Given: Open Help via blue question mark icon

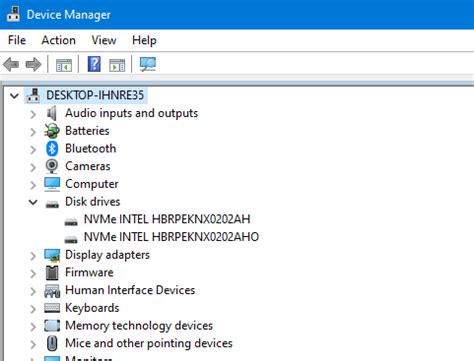Looking at the screenshot, I should tap(94, 64).
